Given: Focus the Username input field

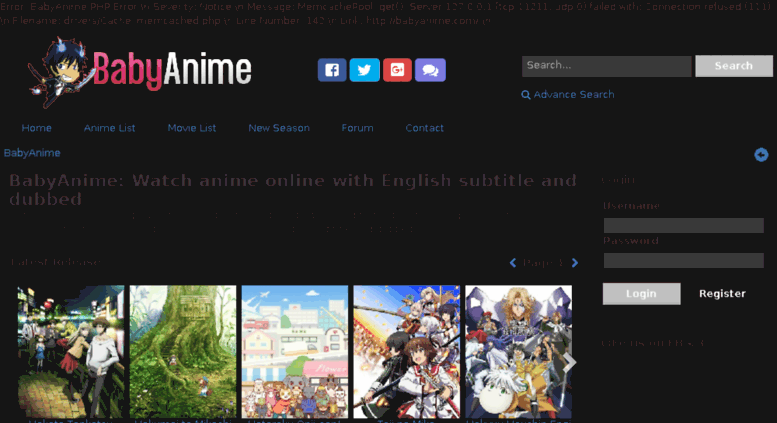Looking at the screenshot, I should pos(683,225).
